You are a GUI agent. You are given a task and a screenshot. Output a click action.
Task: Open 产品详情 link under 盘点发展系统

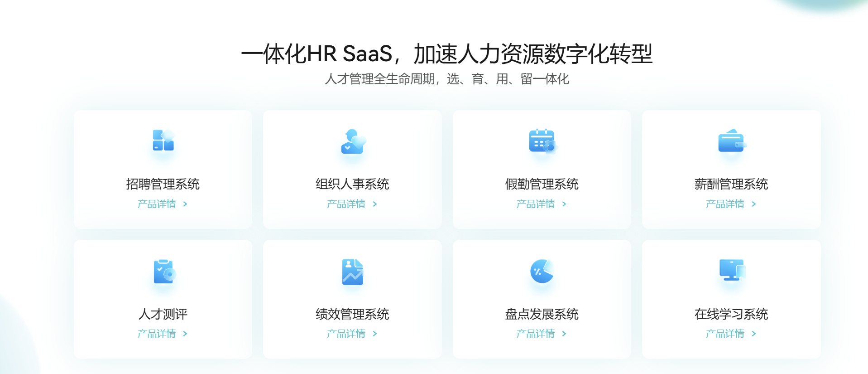[536, 334]
